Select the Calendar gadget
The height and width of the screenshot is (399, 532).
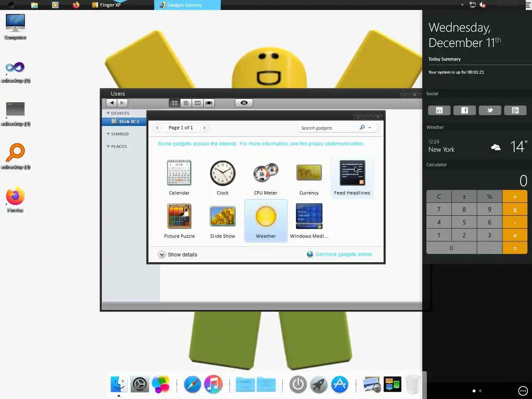[179, 177]
